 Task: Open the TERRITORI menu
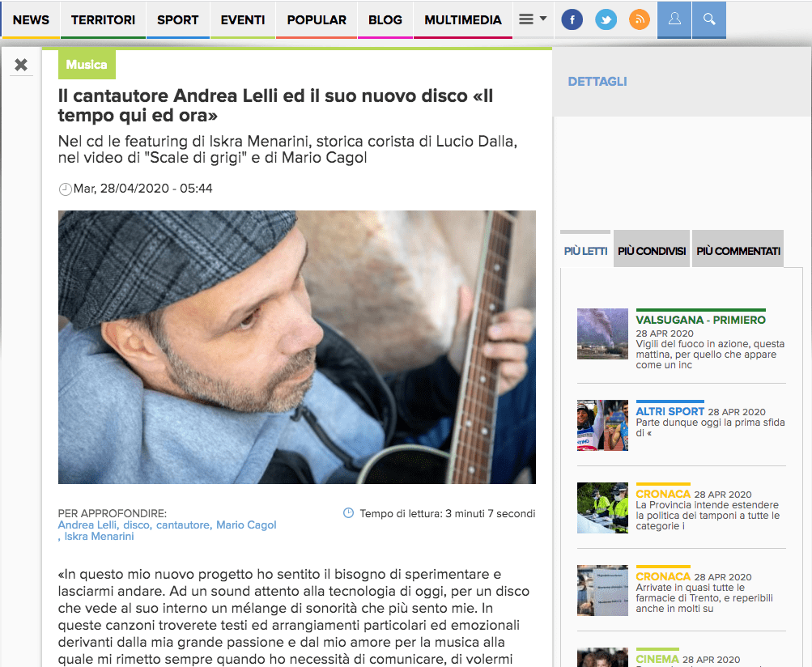pos(103,19)
